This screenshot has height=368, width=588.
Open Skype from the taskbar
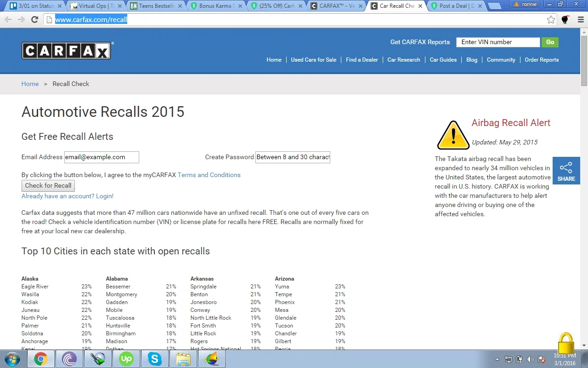tap(154, 359)
